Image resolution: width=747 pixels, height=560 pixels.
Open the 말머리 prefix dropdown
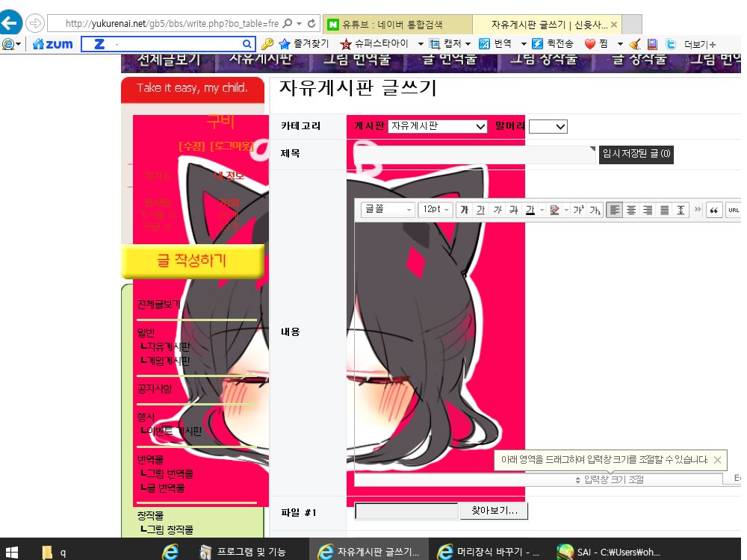tap(548, 127)
